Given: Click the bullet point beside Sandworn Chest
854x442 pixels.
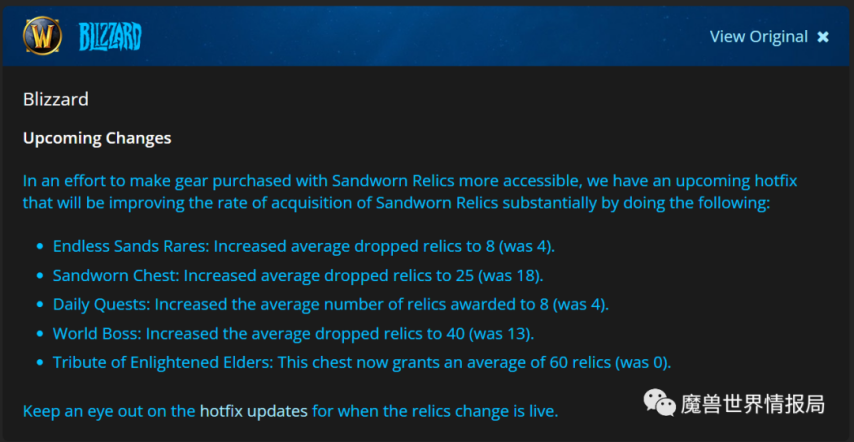Looking at the screenshot, I should click(x=39, y=275).
